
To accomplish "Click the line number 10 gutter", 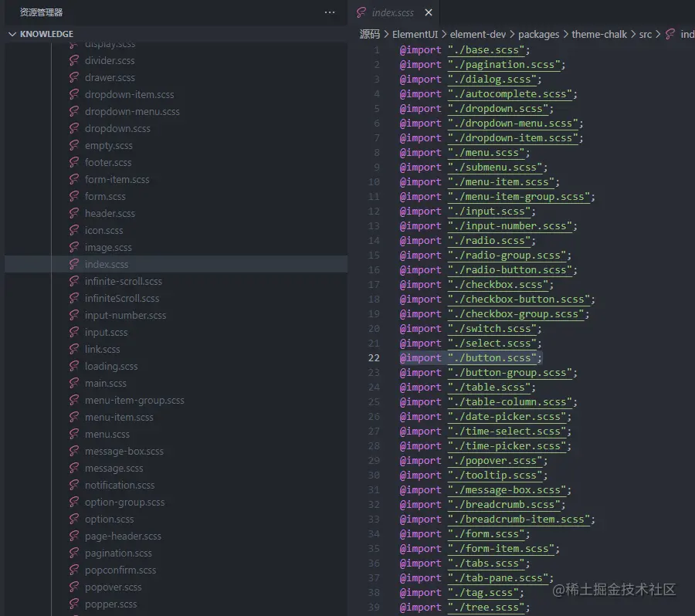I will (374, 182).
